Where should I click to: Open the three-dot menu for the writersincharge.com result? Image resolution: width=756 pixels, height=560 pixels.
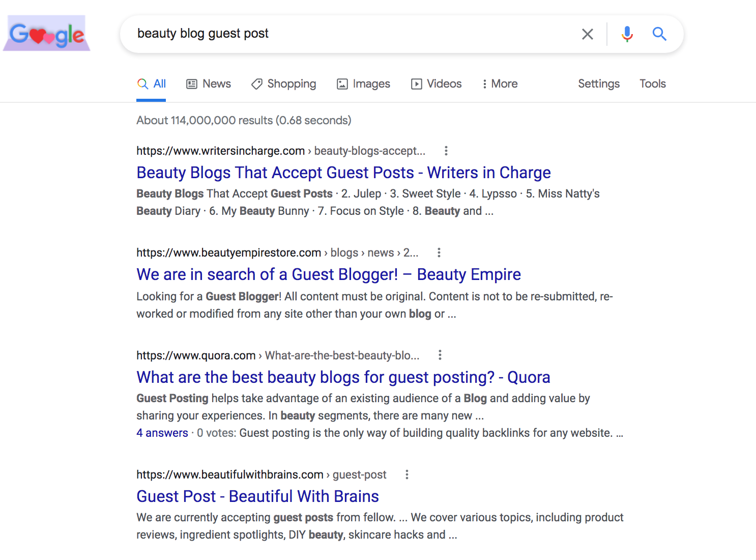[446, 151]
